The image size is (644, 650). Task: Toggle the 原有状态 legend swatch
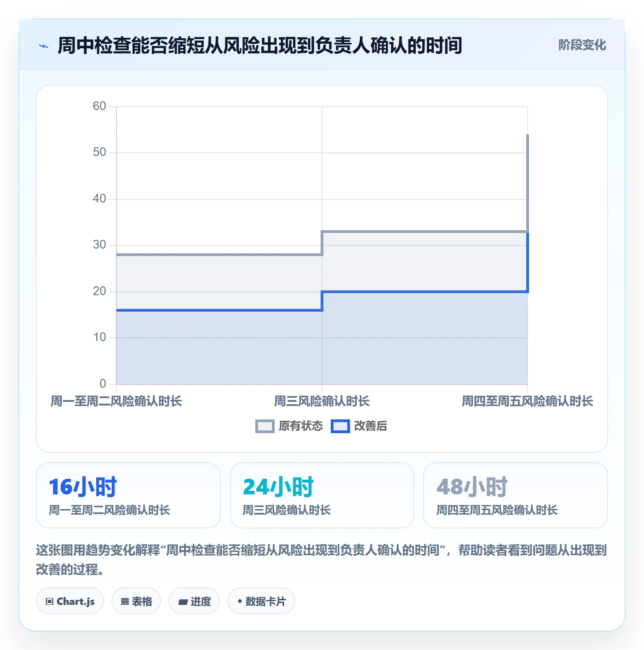[x=264, y=426]
